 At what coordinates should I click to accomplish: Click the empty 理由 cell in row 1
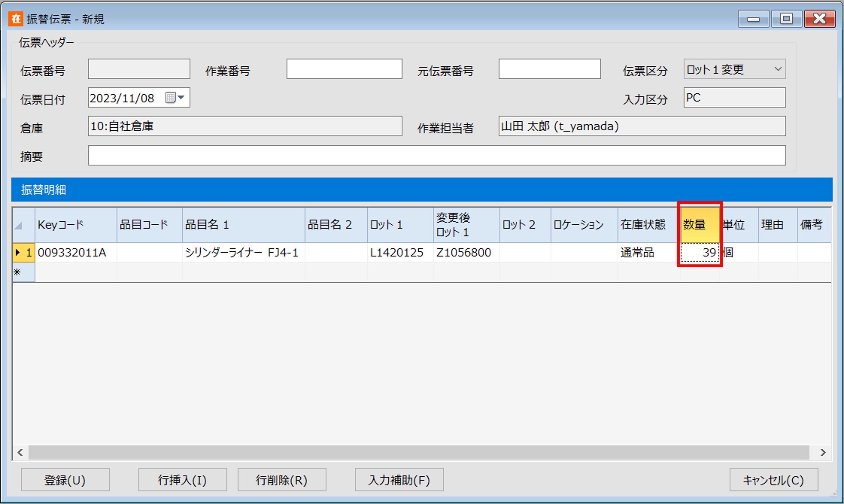778,252
